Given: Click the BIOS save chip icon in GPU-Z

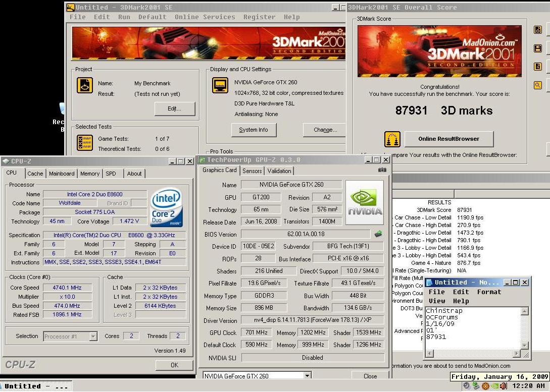Looking at the screenshot, I should [x=378, y=234].
